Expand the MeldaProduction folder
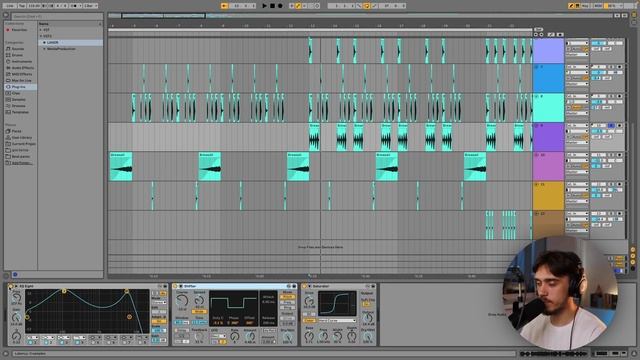Image resolution: width=640 pixels, height=360 pixels. click(x=44, y=49)
